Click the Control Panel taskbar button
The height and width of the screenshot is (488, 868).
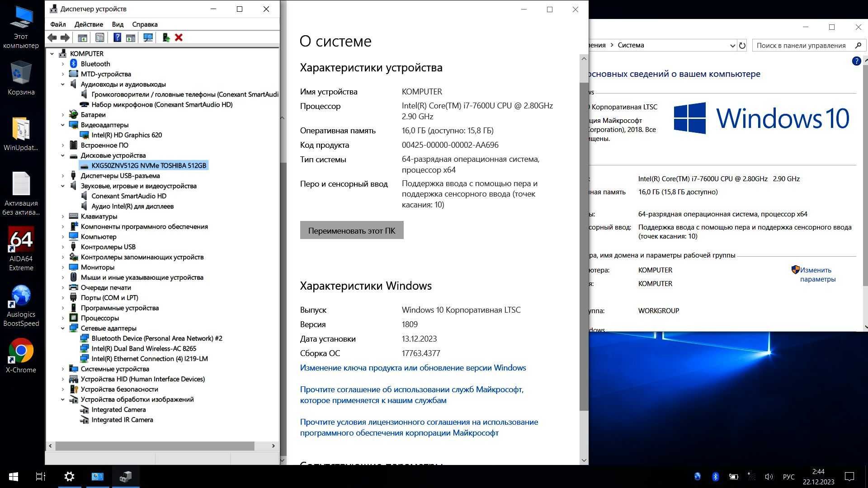(98, 476)
